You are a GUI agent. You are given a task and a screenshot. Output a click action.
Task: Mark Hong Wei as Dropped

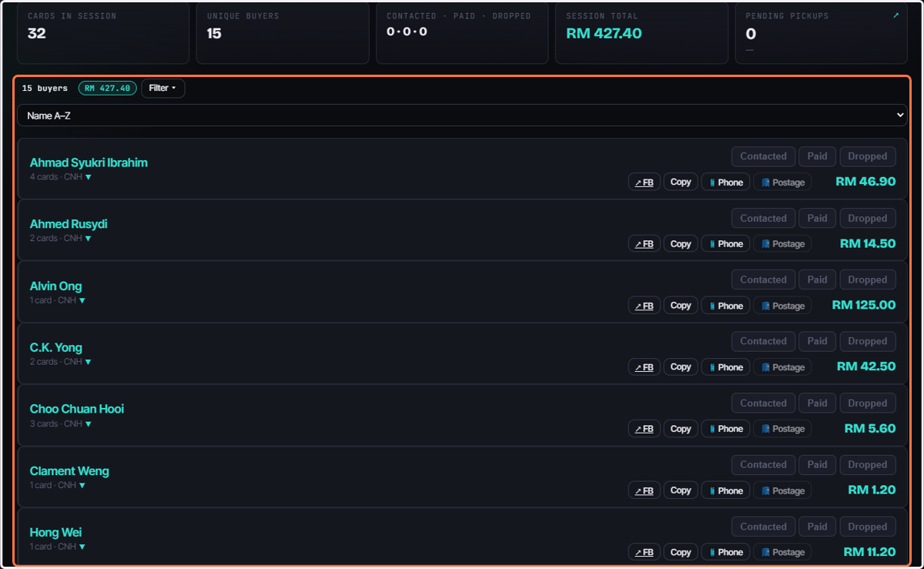[x=868, y=527]
